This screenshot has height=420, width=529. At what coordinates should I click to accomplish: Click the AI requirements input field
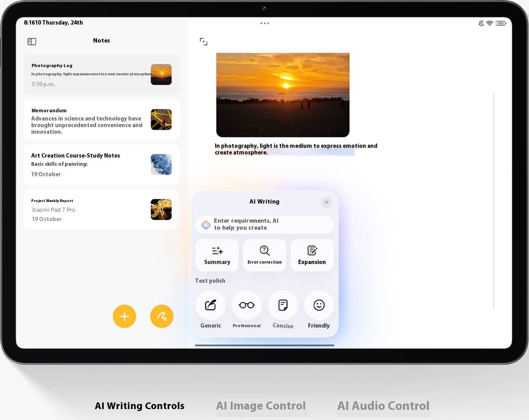tap(265, 225)
